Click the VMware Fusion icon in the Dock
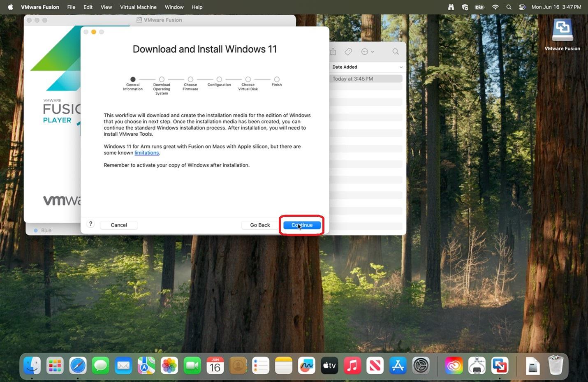The width and height of the screenshot is (588, 382). click(500, 365)
